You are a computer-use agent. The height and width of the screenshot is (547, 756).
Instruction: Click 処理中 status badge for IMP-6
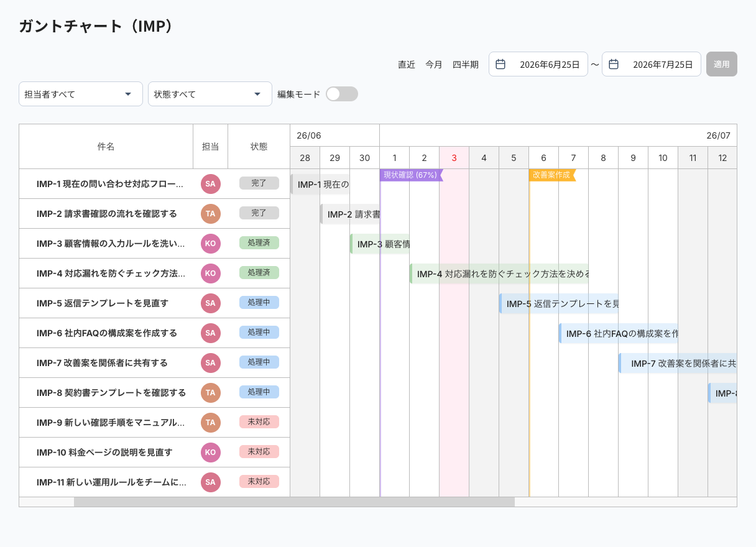(x=259, y=333)
